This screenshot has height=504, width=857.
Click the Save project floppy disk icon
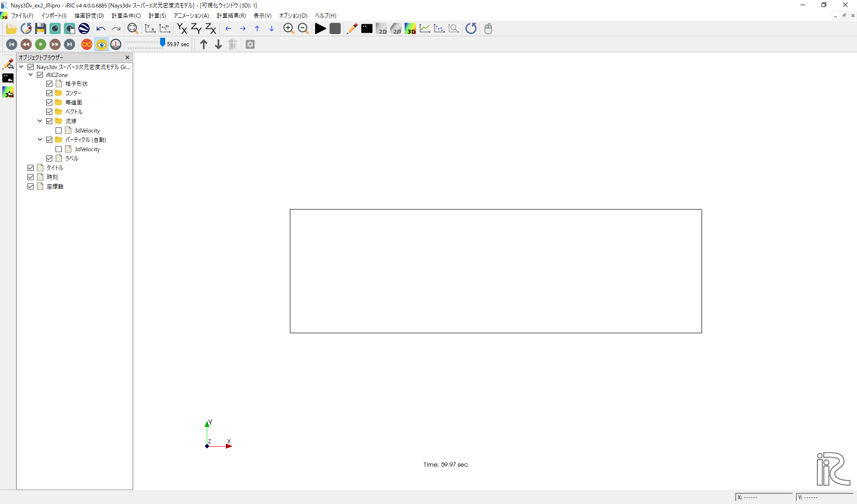pos(41,28)
